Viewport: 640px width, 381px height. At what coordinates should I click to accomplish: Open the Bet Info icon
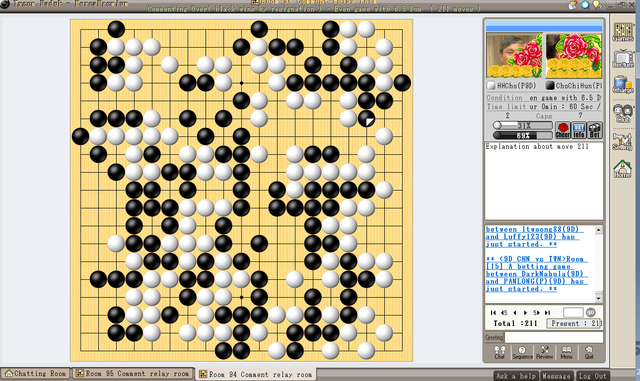point(579,130)
